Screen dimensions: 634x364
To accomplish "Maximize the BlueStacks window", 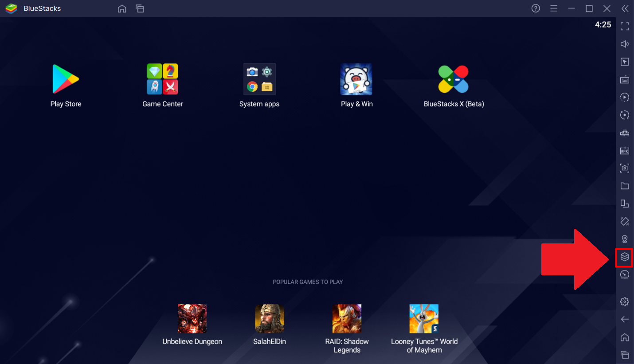I will (589, 8).
